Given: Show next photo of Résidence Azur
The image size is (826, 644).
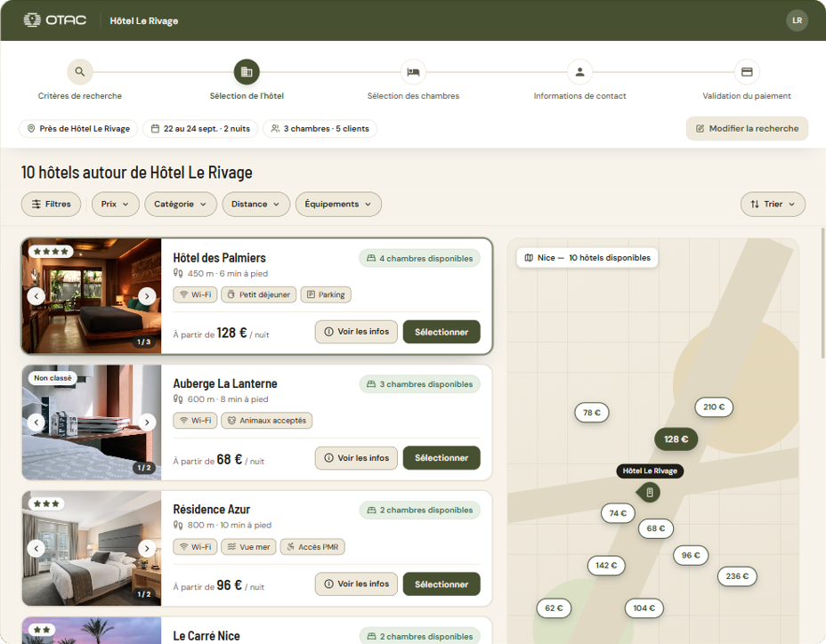Looking at the screenshot, I should [147, 548].
